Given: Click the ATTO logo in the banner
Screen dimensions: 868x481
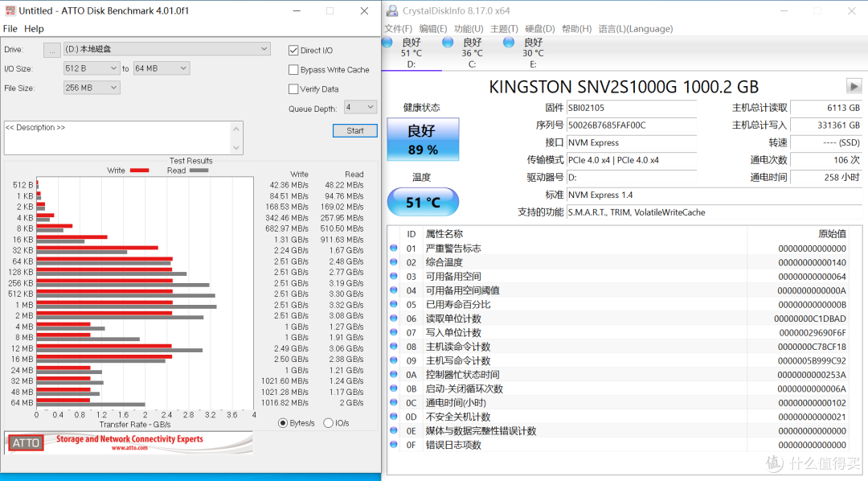Looking at the screenshot, I should tap(26, 442).
